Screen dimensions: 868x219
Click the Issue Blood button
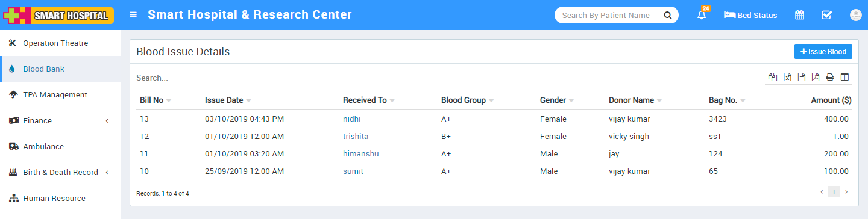tap(823, 52)
